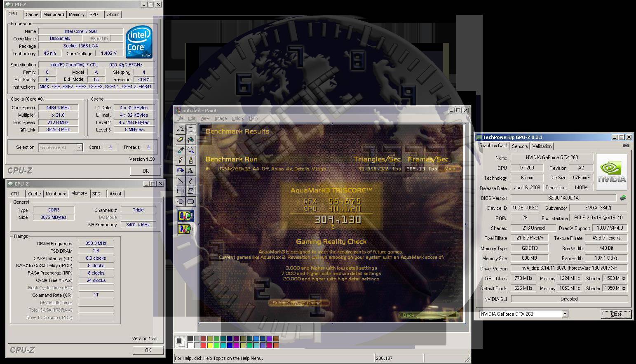Pick the Rectangle shape tool in Paint
Image resolution: width=636 pixels, height=364 pixels.
coord(181,191)
